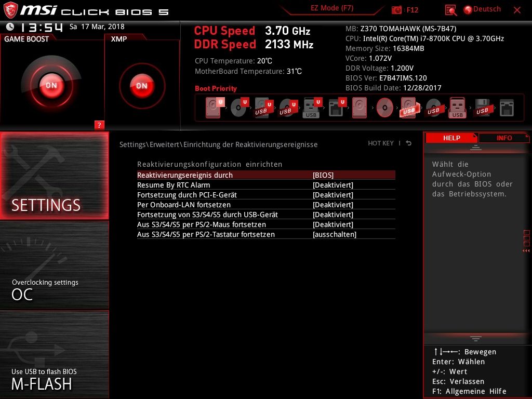Image resolution: width=532 pixels, height=399 pixels.
Task: Change the Fortsetzung durch PCI-E-Gerät value
Action: (x=333, y=195)
